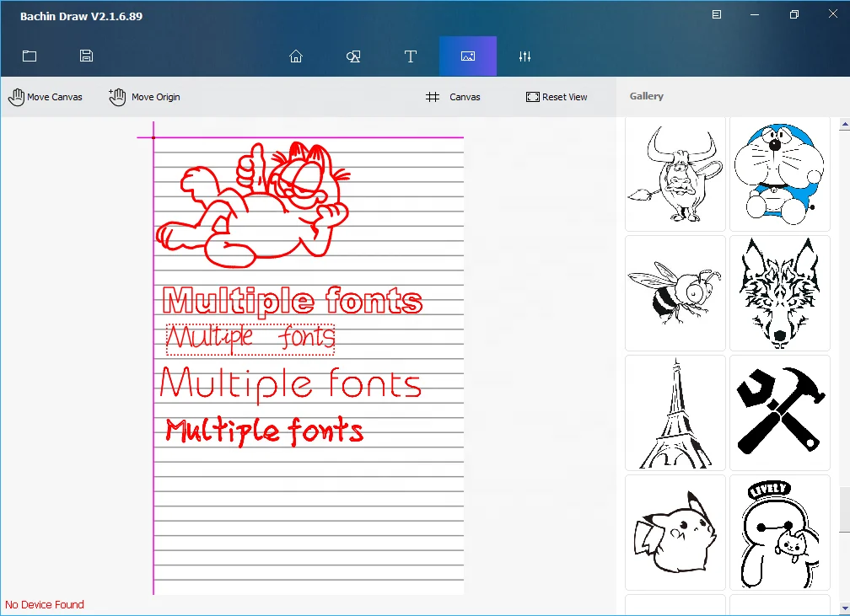This screenshot has width=850, height=616.
Task: Insert the Eiffel Tower gallery image
Action: click(x=675, y=412)
